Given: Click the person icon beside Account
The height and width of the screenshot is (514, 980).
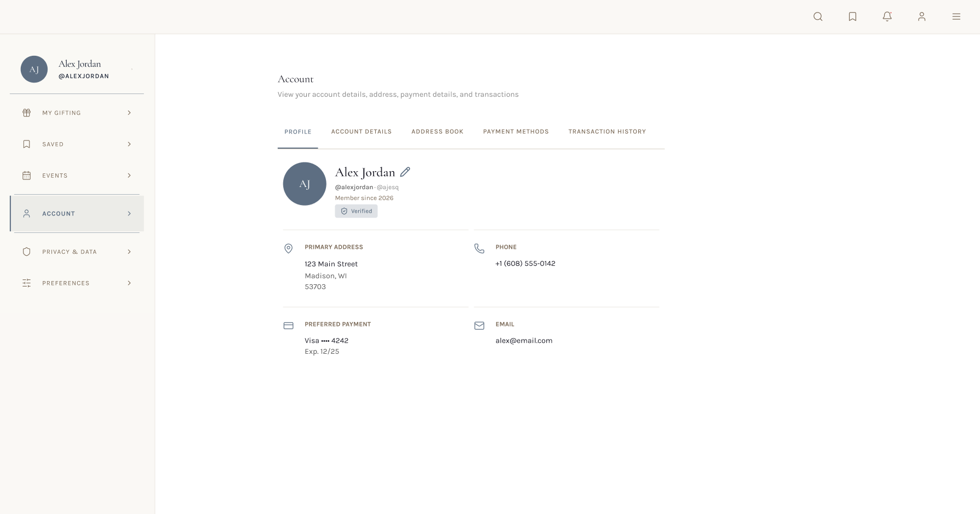Looking at the screenshot, I should coord(26,213).
